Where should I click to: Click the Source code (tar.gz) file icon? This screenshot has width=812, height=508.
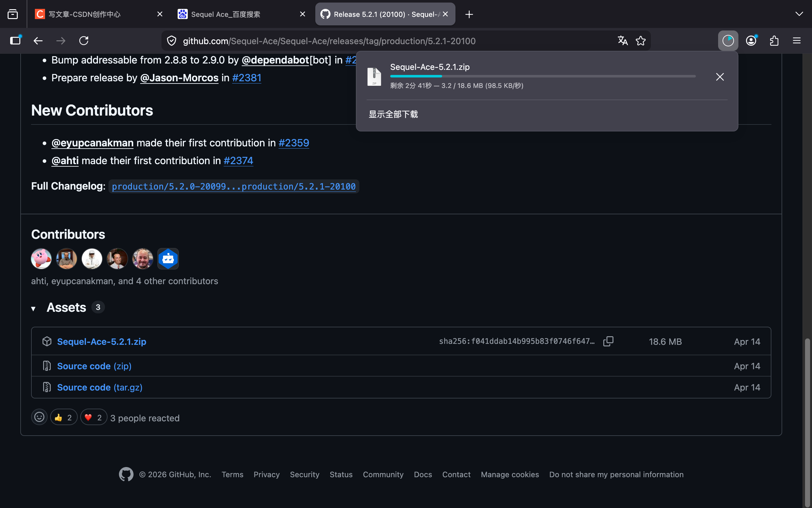[x=47, y=387]
